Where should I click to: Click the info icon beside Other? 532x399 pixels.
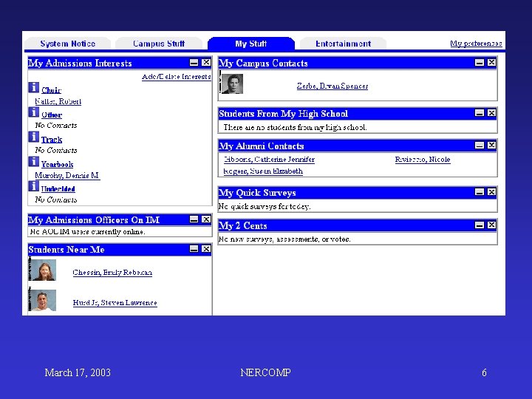tap(33, 112)
